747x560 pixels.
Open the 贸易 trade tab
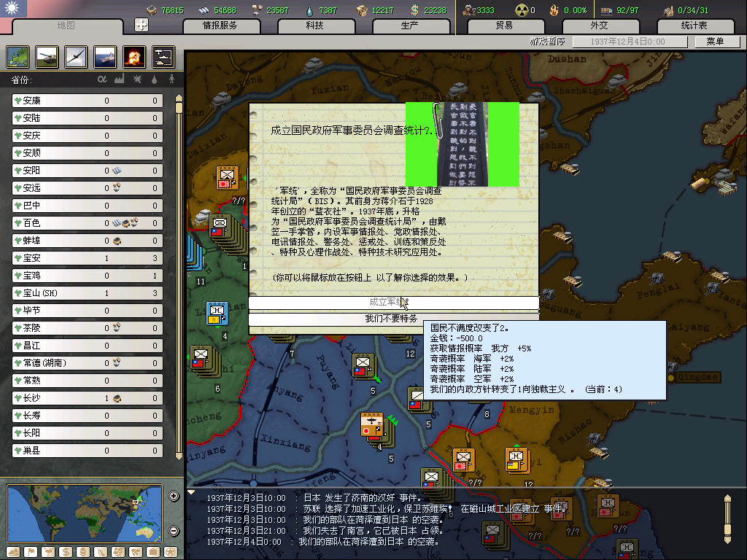pos(505,26)
